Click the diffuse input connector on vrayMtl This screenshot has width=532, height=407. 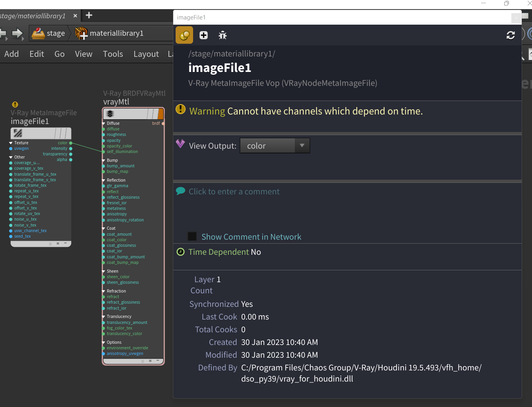click(104, 129)
